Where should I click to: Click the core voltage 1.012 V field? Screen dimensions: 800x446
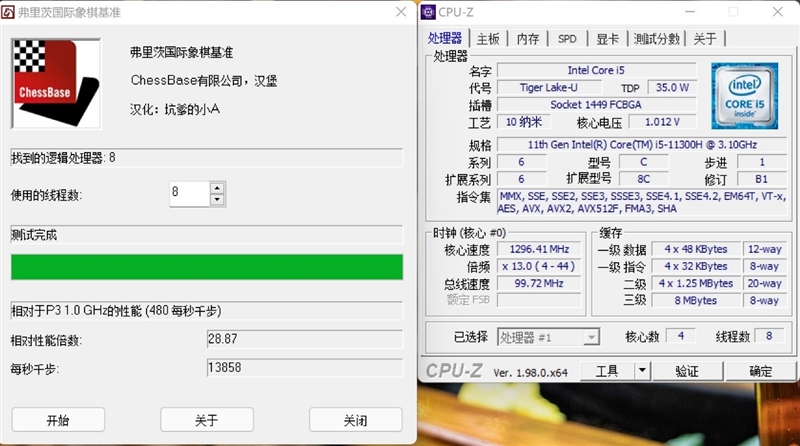coord(662,121)
